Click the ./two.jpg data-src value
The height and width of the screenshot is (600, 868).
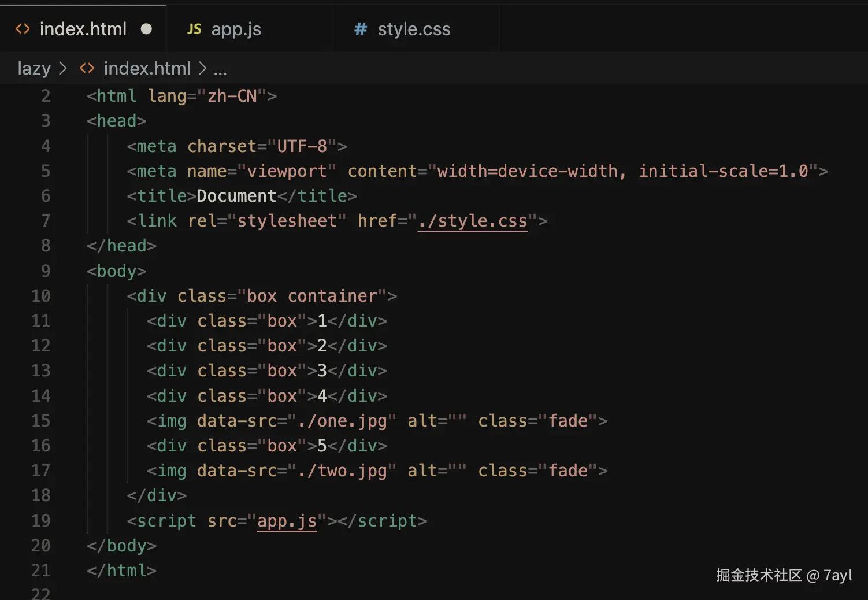coord(342,471)
